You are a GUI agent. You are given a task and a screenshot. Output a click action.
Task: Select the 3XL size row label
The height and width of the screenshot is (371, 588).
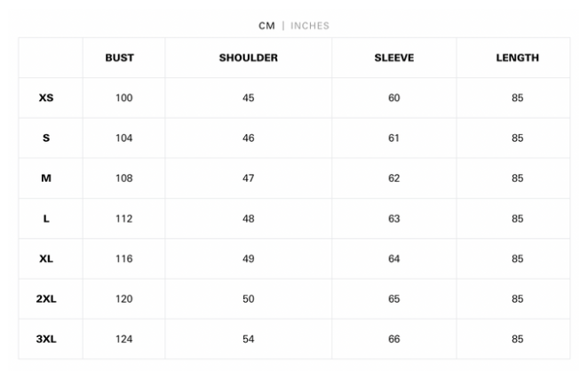(46, 339)
